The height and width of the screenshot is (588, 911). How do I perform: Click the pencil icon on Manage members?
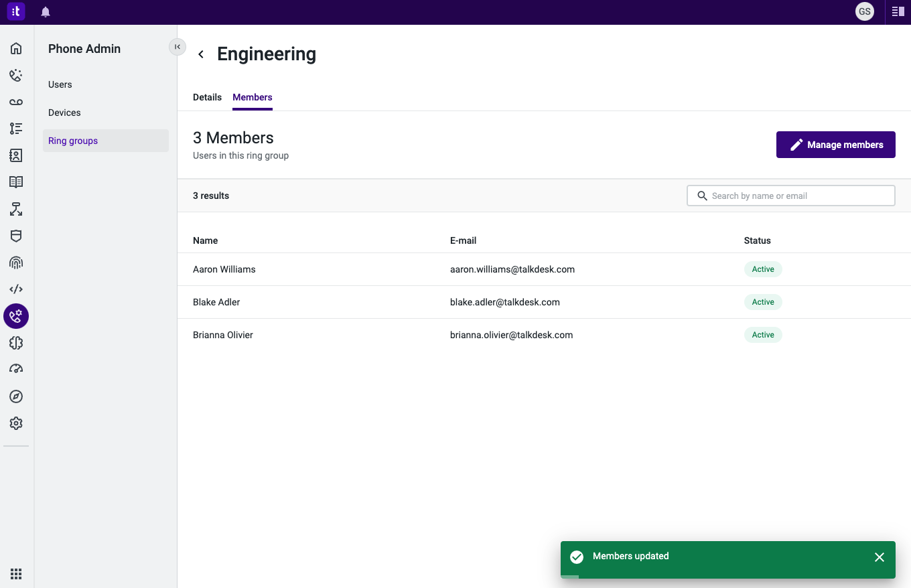coord(796,145)
